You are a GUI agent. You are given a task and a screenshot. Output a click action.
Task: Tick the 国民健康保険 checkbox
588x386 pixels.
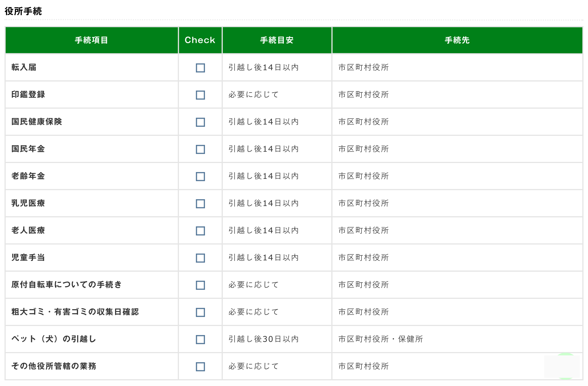point(200,122)
